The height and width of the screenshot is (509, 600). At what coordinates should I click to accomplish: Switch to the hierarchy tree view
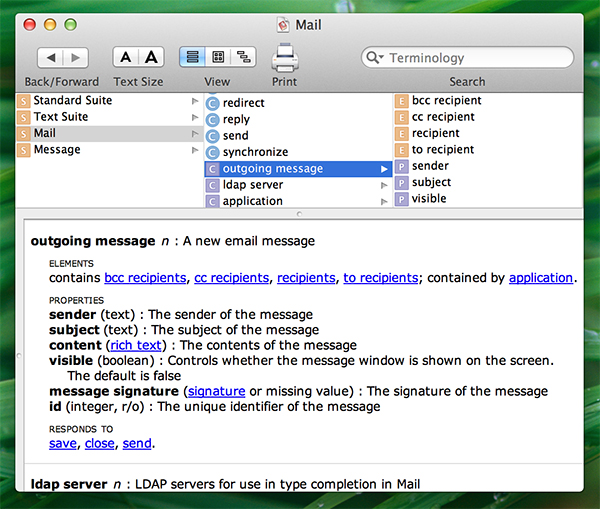tap(243, 57)
